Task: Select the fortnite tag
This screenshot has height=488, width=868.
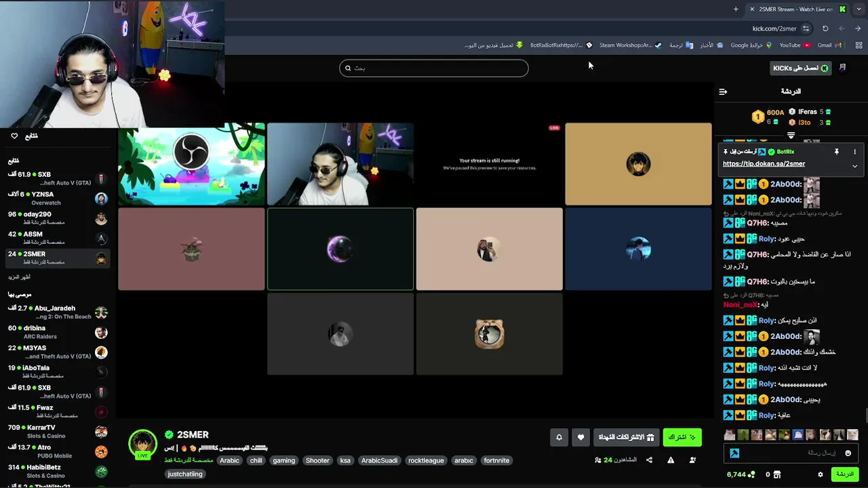Action: (x=496, y=460)
